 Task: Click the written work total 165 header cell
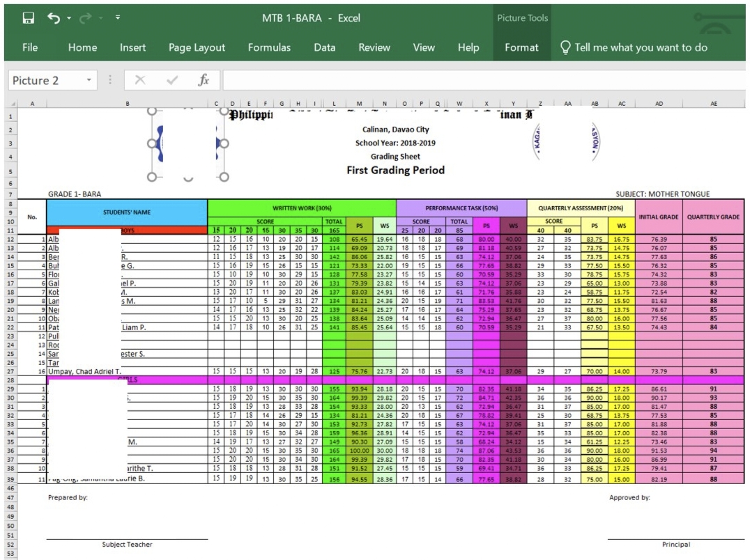pos(334,231)
